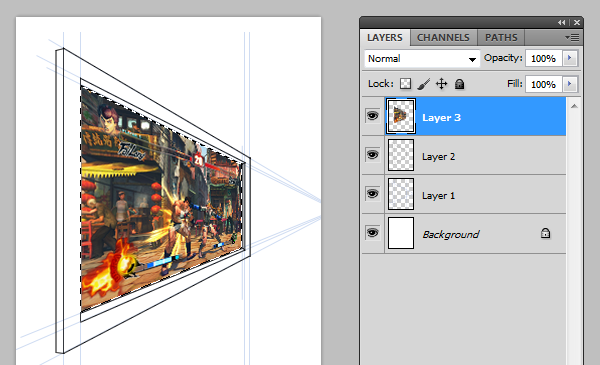Toggle lock position move icon
The height and width of the screenshot is (365, 600).
coord(442,83)
